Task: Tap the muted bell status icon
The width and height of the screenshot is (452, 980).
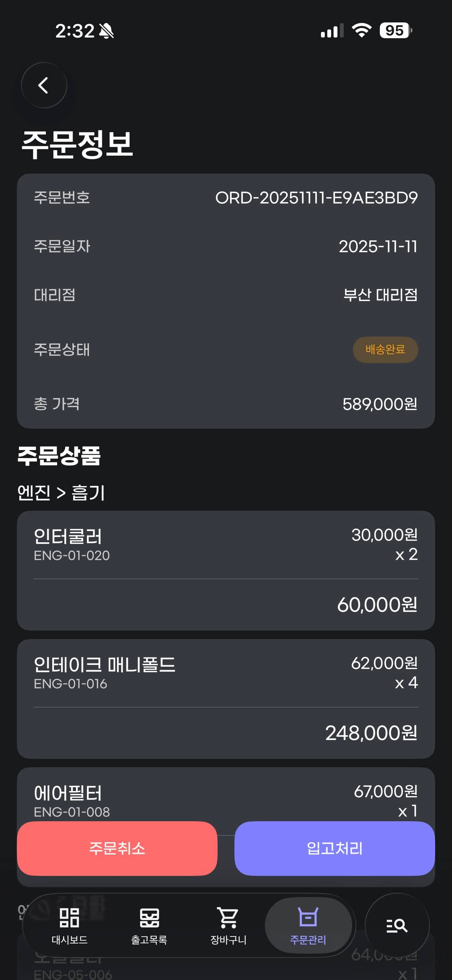Action: (x=107, y=31)
